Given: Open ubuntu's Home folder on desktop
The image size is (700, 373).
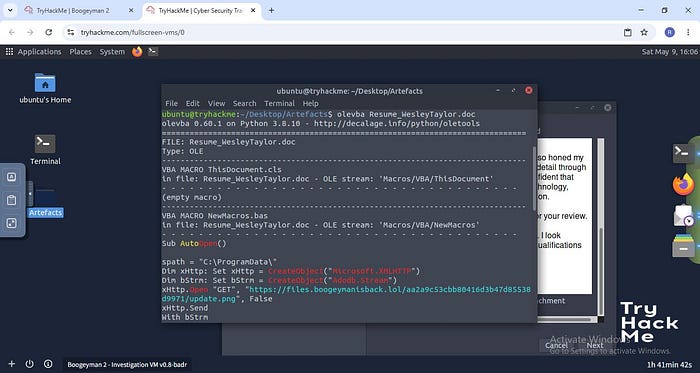Looking at the screenshot, I should click(45, 88).
